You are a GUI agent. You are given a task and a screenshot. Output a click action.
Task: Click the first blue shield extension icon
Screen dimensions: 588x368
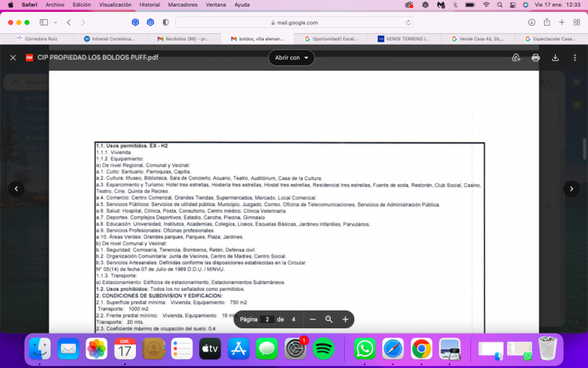135,23
